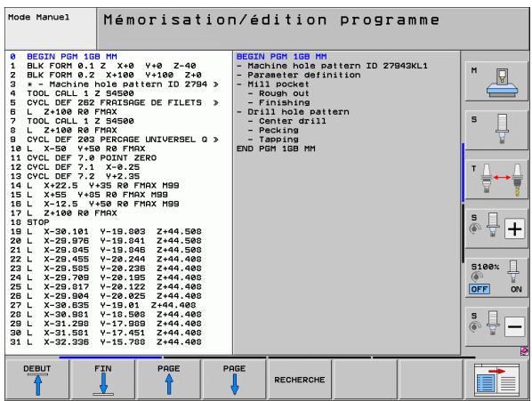
Task: Expand line 3 Machine hole pattern arrow
Action: [x=215, y=84]
